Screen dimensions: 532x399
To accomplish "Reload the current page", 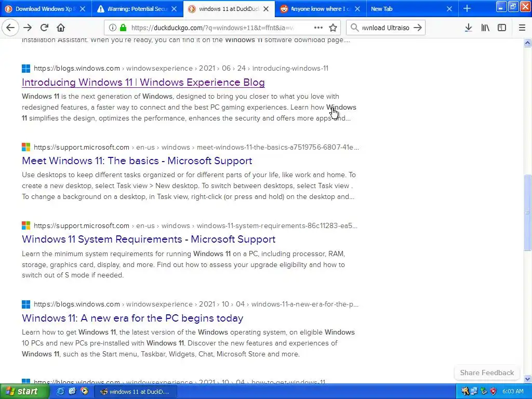I will (x=44, y=28).
